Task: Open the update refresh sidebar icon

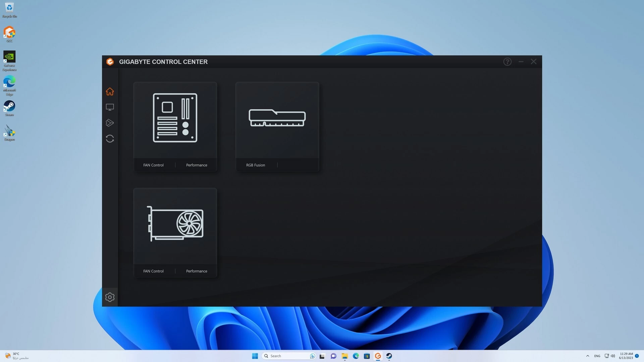Action: 110,139
